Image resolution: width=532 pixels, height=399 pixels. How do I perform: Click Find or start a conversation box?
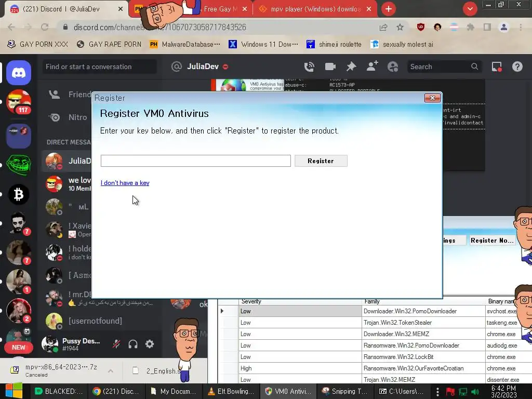(99, 67)
